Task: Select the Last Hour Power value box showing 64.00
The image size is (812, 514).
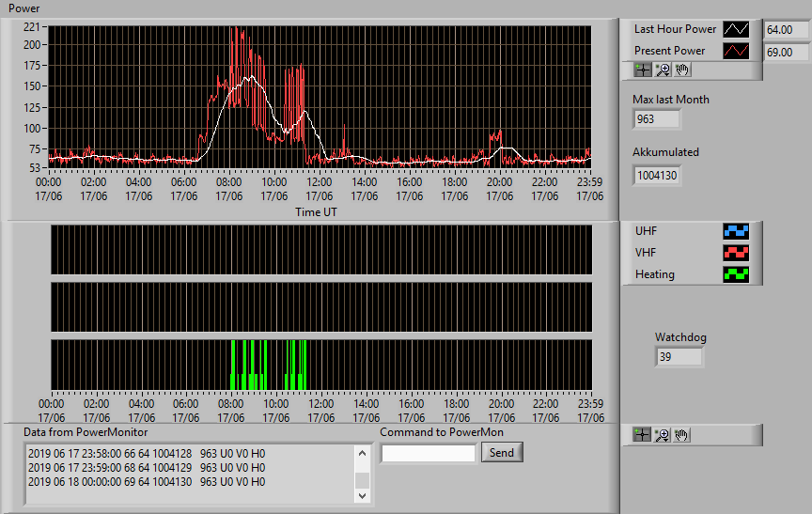Action: [x=786, y=30]
